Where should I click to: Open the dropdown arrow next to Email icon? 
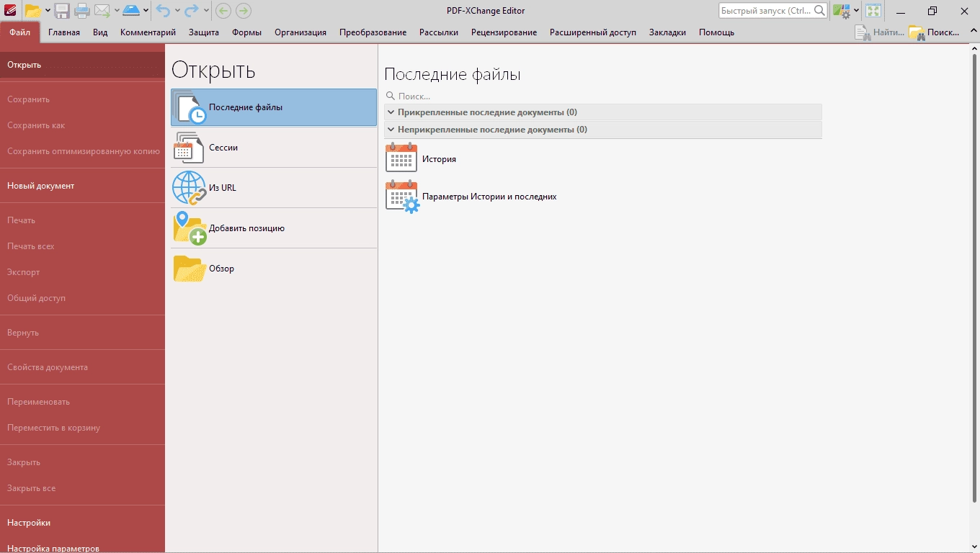click(117, 11)
